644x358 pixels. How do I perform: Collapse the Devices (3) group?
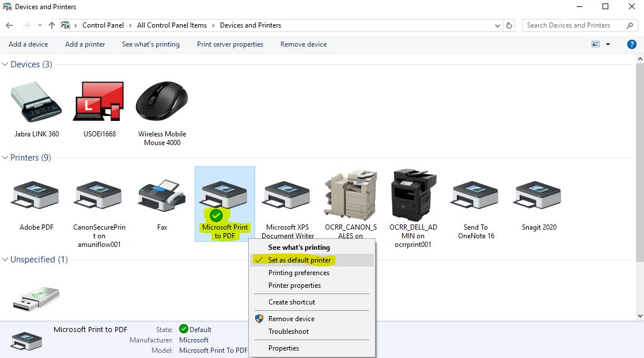tap(5, 64)
